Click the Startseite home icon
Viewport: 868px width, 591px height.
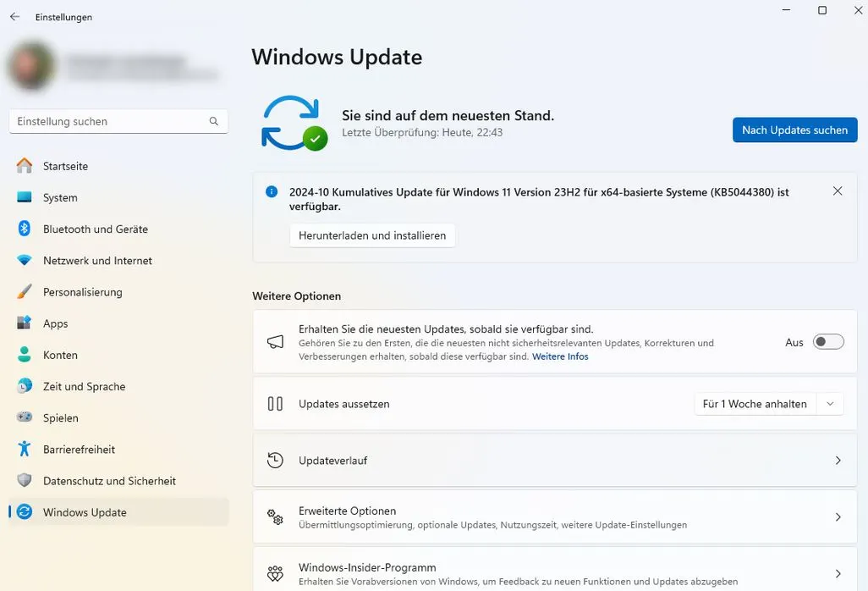pyautogui.click(x=25, y=166)
